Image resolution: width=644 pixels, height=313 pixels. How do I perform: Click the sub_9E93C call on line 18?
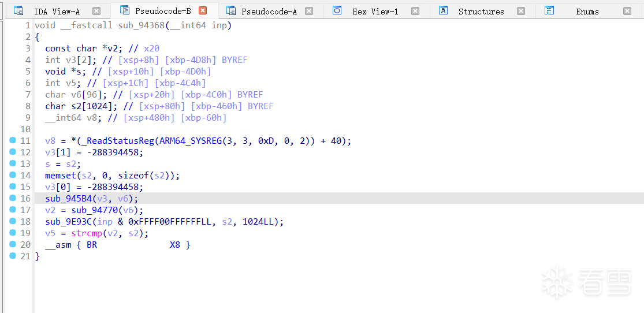tap(69, 222)
